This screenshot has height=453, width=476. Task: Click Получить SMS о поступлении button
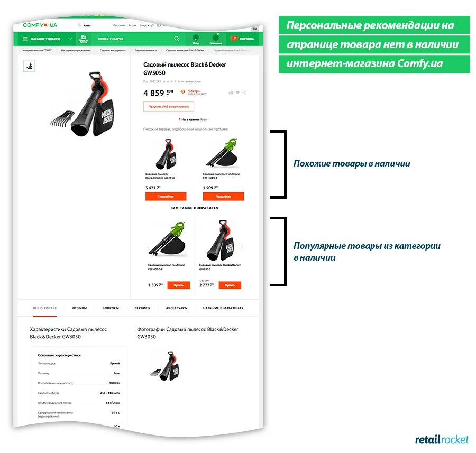coord(169,106)
